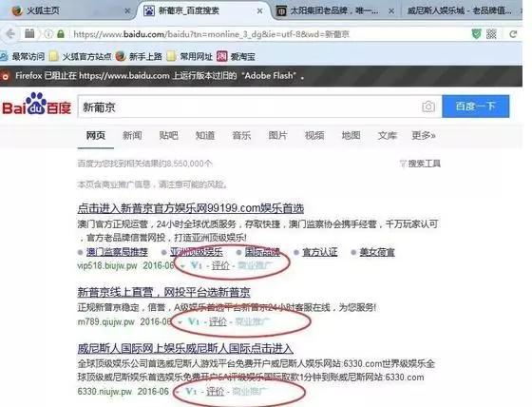This screenshot has height=407, width=532.
Task: Click the 美女荷官 sublink
Action: click(377, 252)
